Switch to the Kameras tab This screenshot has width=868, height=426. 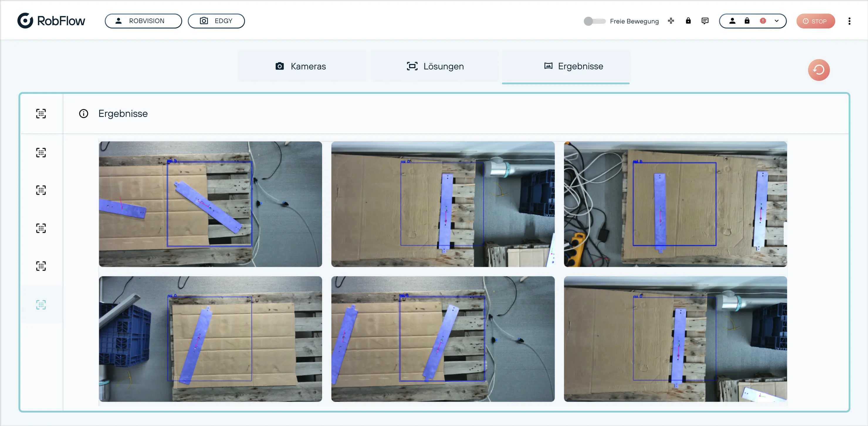click(x=301, y=66)
